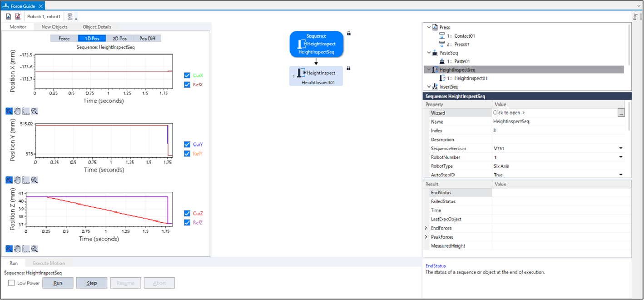644x300 pixels.
Task: Click the Contact01 object icon in tree
Action: pos(442,36)
